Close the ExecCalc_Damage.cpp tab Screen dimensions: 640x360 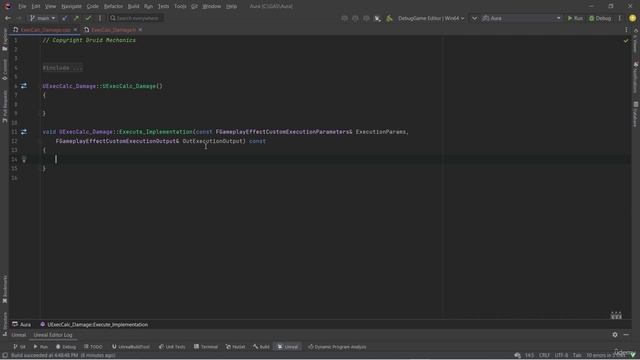tap(76, 30)
